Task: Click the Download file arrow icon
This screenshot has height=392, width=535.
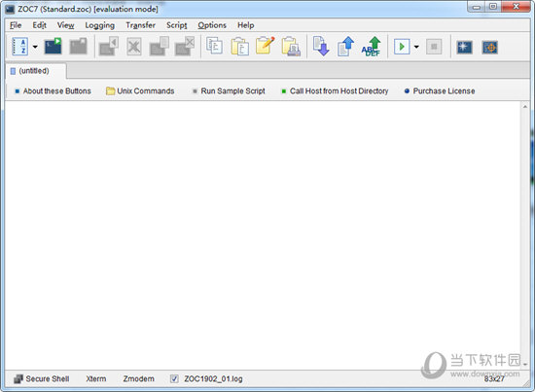Action: 321,46
